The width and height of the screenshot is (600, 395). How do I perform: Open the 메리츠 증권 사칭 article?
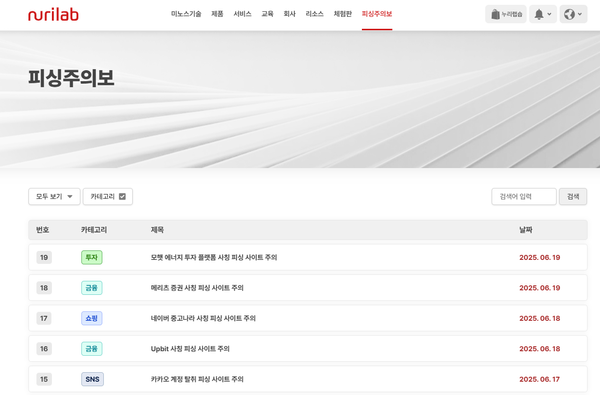197,287
